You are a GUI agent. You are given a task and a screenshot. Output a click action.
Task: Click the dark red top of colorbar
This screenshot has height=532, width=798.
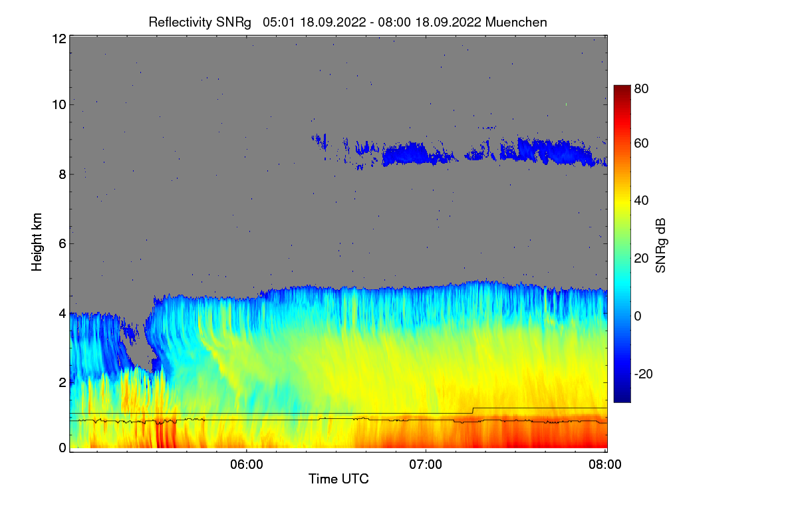coord(622,89)
